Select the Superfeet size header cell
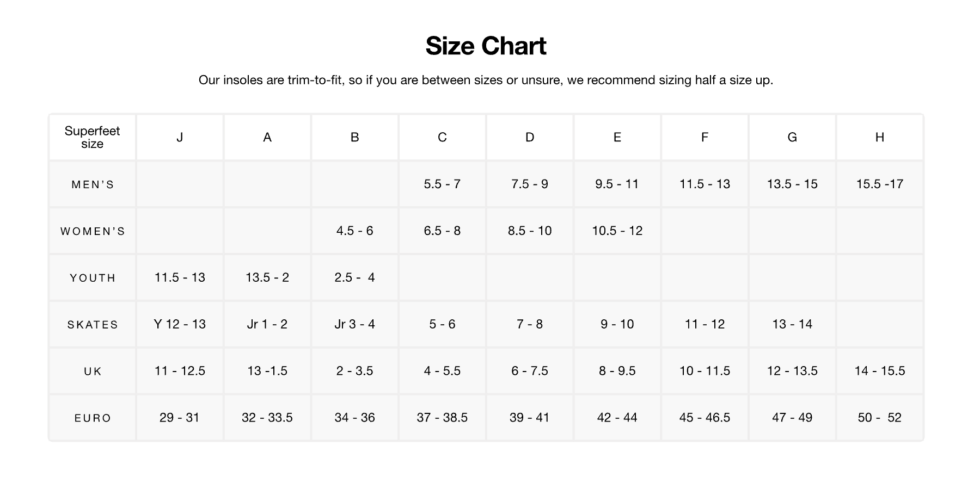 (x=92, y=137)
